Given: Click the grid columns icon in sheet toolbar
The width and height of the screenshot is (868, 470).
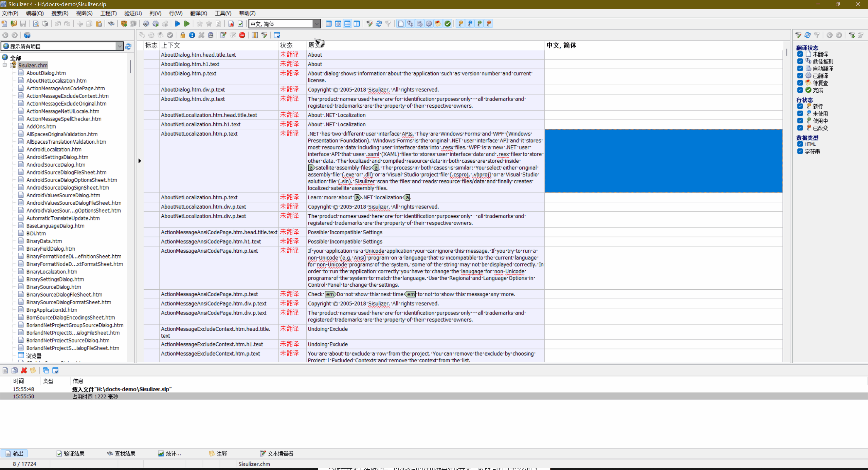Looking at the screenshot, I should pos(255,35).
